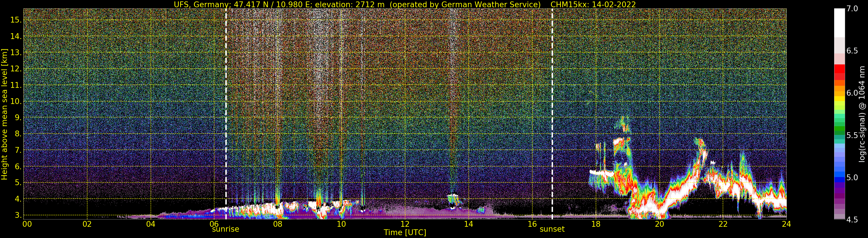Click the '24' time axis tick label
868x238 pixels.
pyautogui.click(x=786, y=224)
